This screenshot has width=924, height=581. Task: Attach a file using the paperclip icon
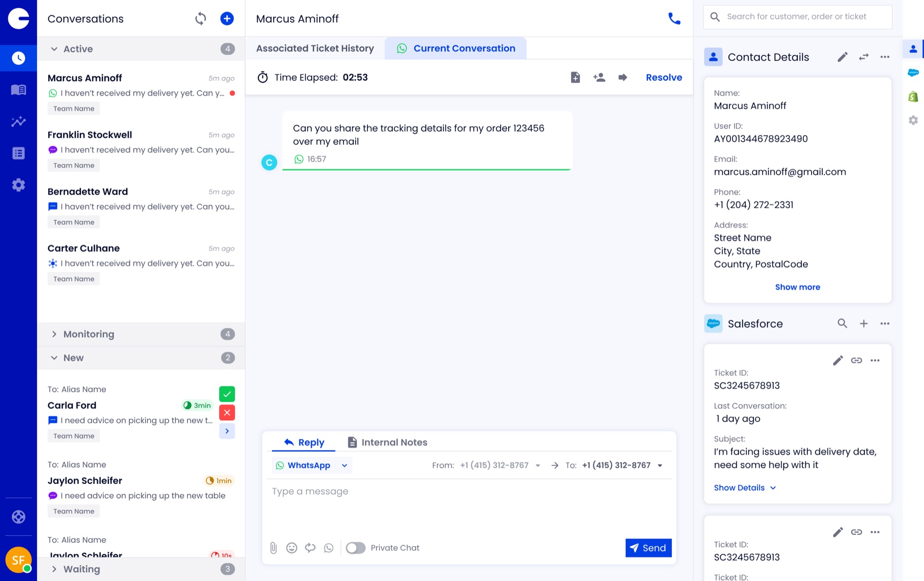[x=274, y=548]
